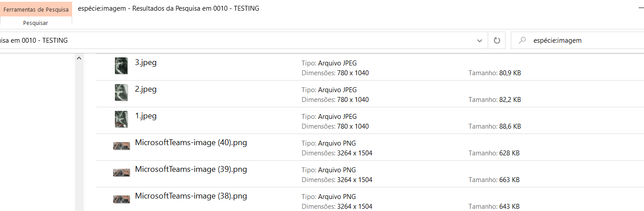Click MicrosoftTeams-image (40).png thumbnail icon
644x211 pixels.
121,146
